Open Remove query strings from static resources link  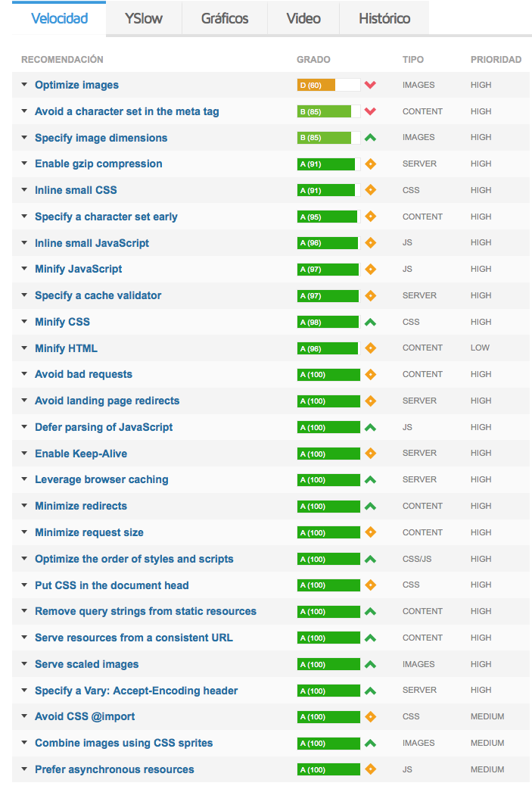click(146, 612)
